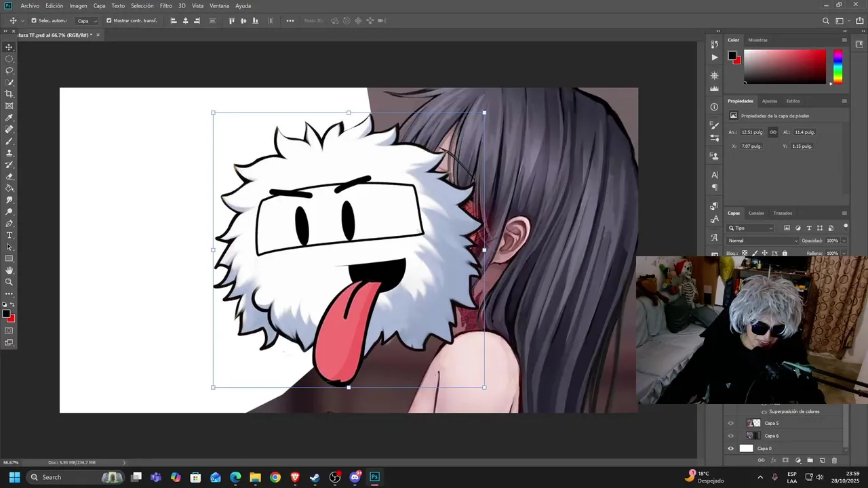This screenshot has height=488, width=868.
Task: Toggle the type layer filter icon
Action: tap(809, 228)
